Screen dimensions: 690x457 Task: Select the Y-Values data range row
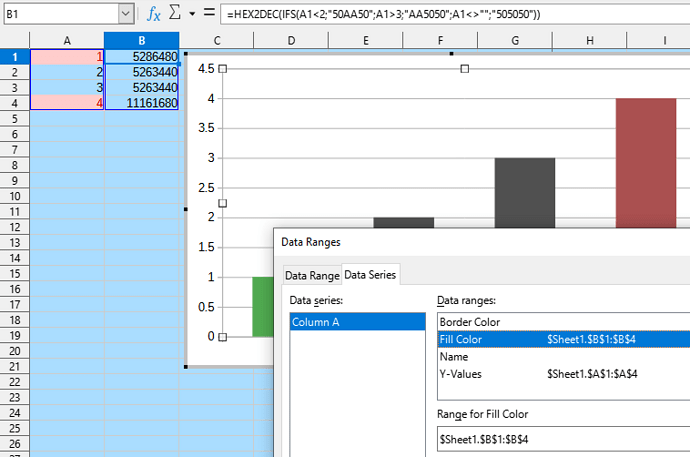(x=564, y=374)
